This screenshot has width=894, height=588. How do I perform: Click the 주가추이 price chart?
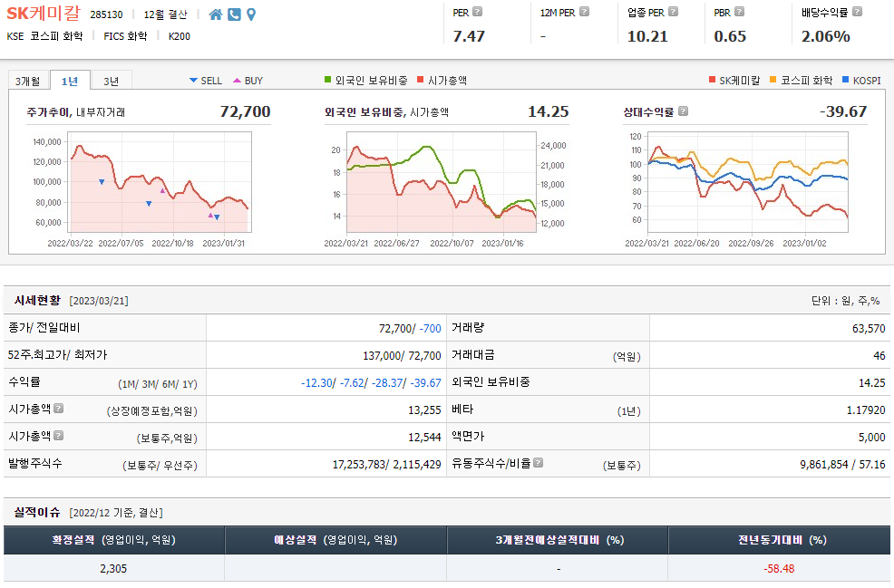tap(160, 182)
